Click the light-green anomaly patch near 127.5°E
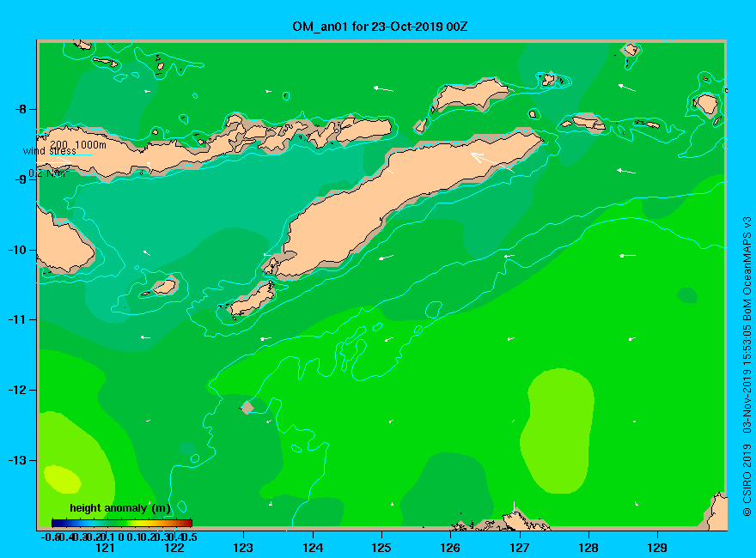This screenshot has width=756, height=558. pos(558,430)
